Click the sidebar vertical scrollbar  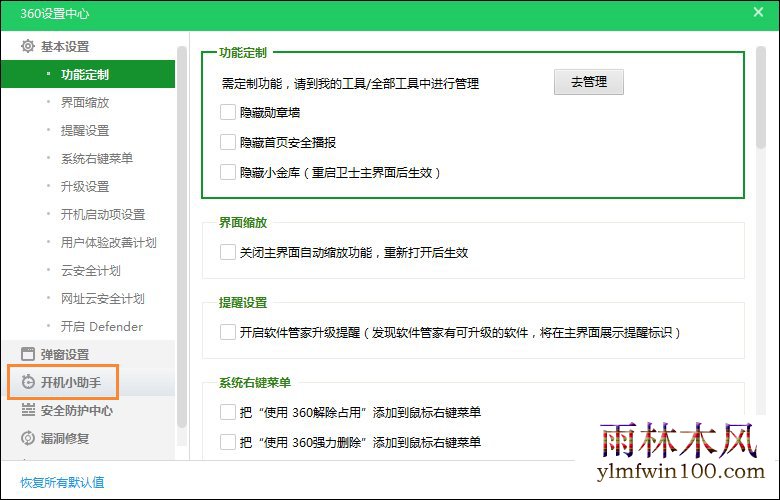[182, 236]
